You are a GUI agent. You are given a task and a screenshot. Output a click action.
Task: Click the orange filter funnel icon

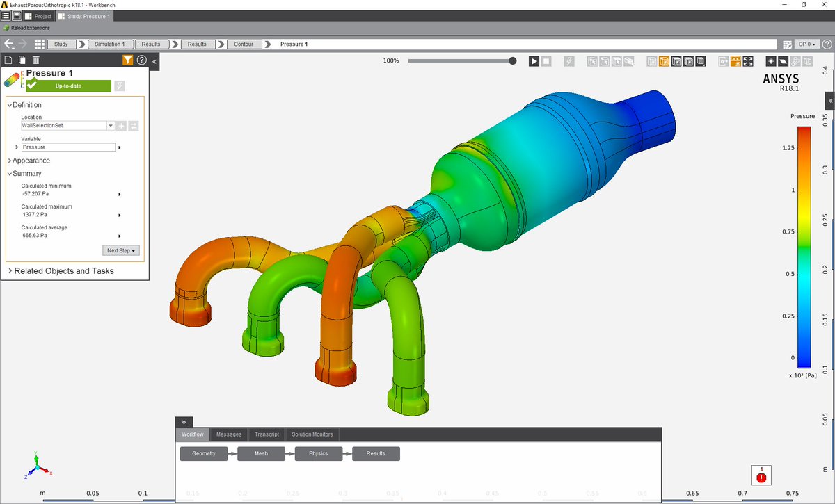(127, 60)
